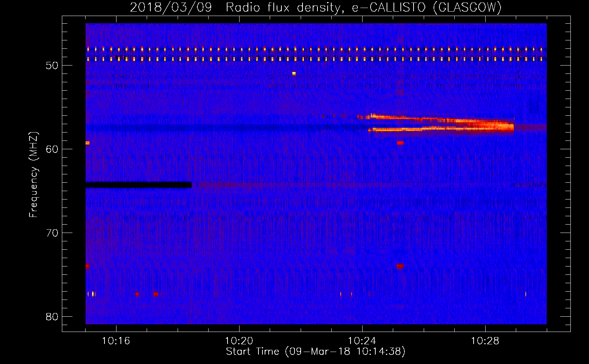This screenshot has height=364, width=589.
Task: Click the 10:16 time tick label
Action: (116, 341)
